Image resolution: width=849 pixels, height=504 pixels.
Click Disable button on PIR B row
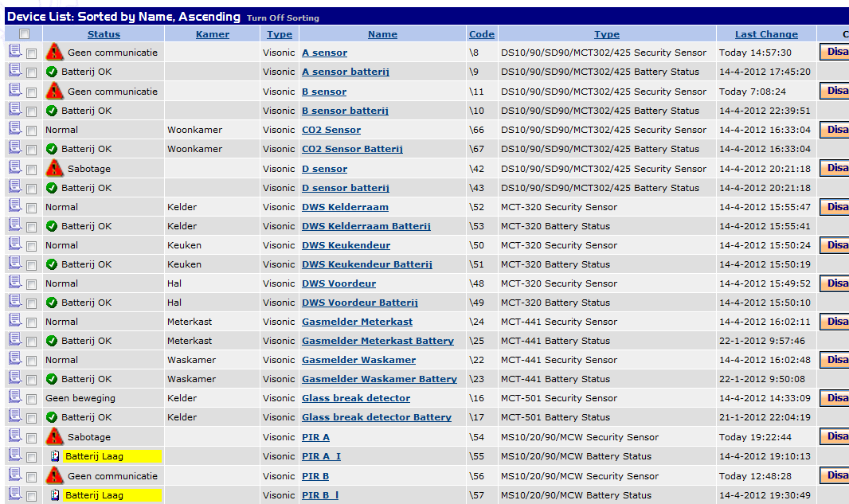point(835,475)
